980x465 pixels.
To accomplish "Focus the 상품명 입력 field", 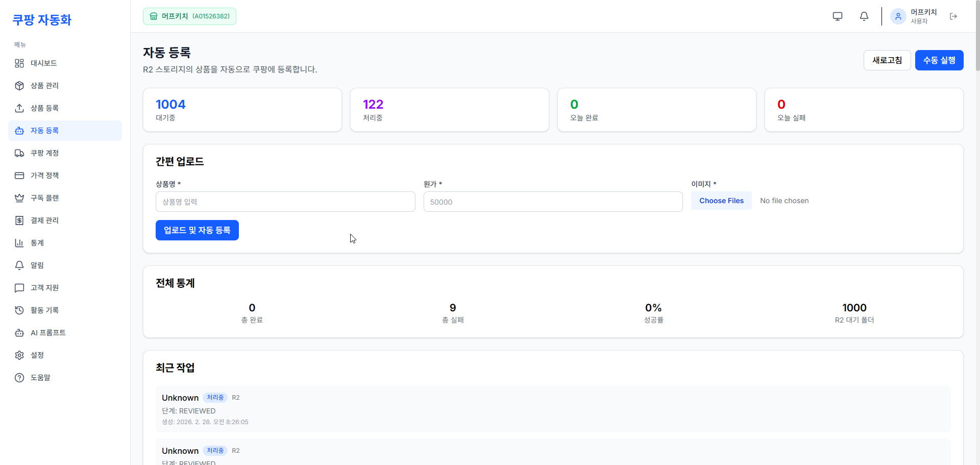I will tap(285, 202).
